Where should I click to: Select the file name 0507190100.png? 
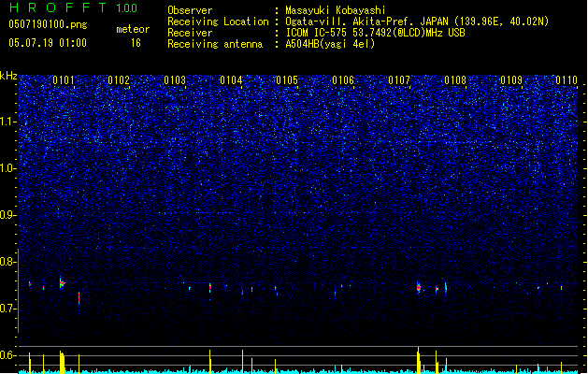(x=48, y=24)
